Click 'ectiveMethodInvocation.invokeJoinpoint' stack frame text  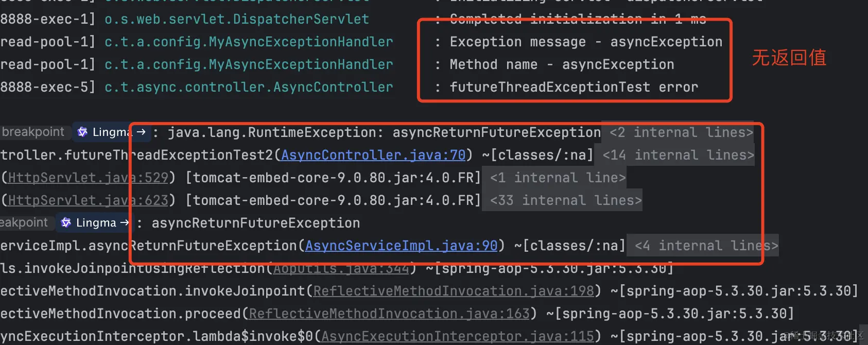(x=152, y=291)
